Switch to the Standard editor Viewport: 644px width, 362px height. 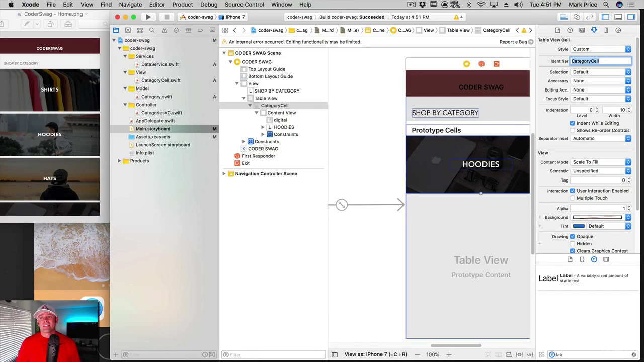(x=564, y=17)
